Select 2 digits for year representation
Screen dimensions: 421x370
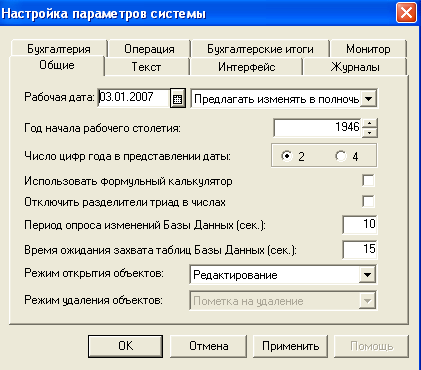point(287,156)
